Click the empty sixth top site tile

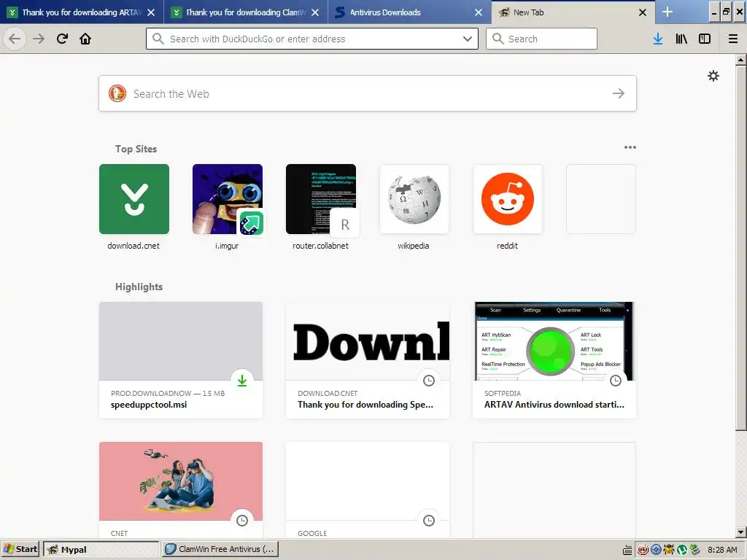(601, 199)
